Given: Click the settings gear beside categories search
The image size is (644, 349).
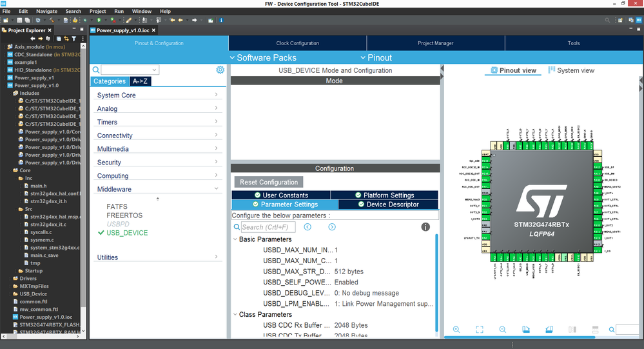Looking at the screenshot, I should [220, 70].
